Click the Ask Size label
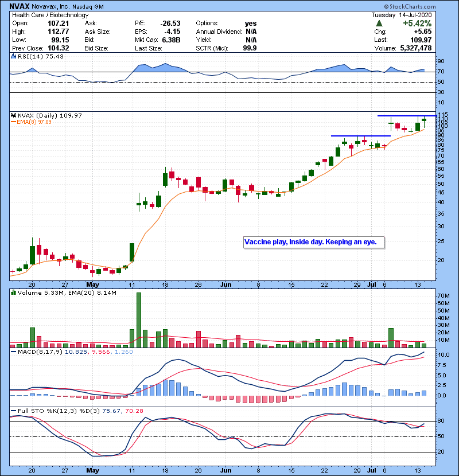The height and width of the screenshot is (476, 459). click(98, 32)
